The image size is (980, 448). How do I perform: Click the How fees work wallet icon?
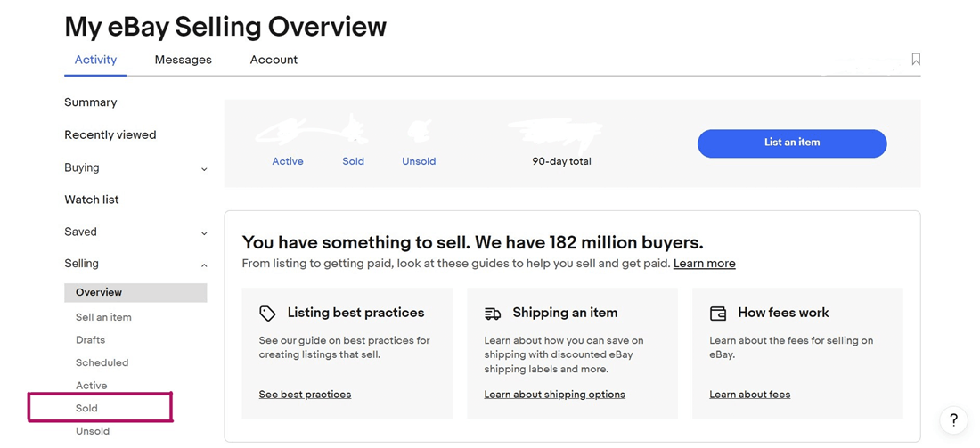pyautogui.click(x=718, y=313)
